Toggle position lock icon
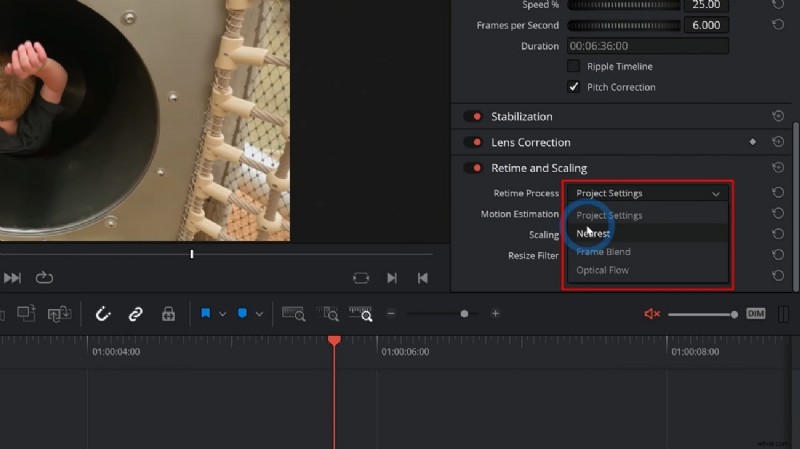This screenshot has height=449, width=800. pos(168,314)
